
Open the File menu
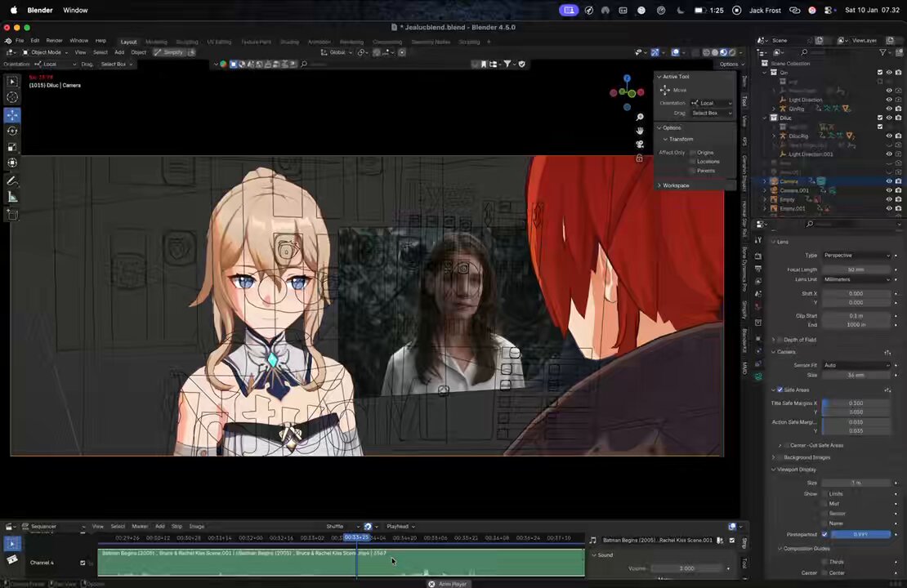pyautogui.click(x=20, y=41)
